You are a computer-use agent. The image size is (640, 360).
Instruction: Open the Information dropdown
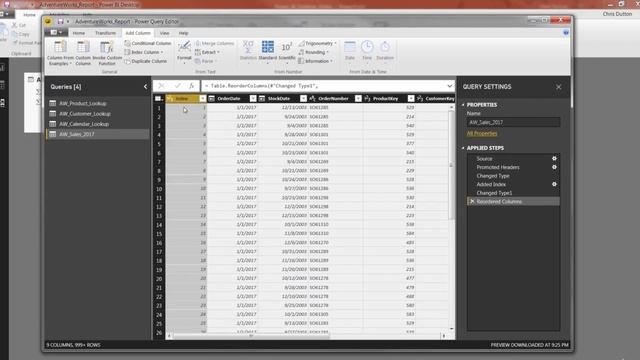tap(316, 61)
